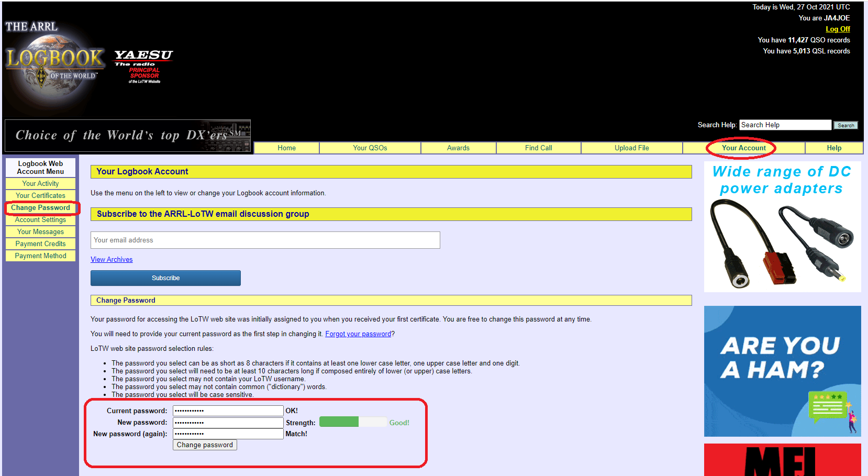Click the Forgot your password link
Viewport: 868px width, 476px height.
tap(358, 334)
